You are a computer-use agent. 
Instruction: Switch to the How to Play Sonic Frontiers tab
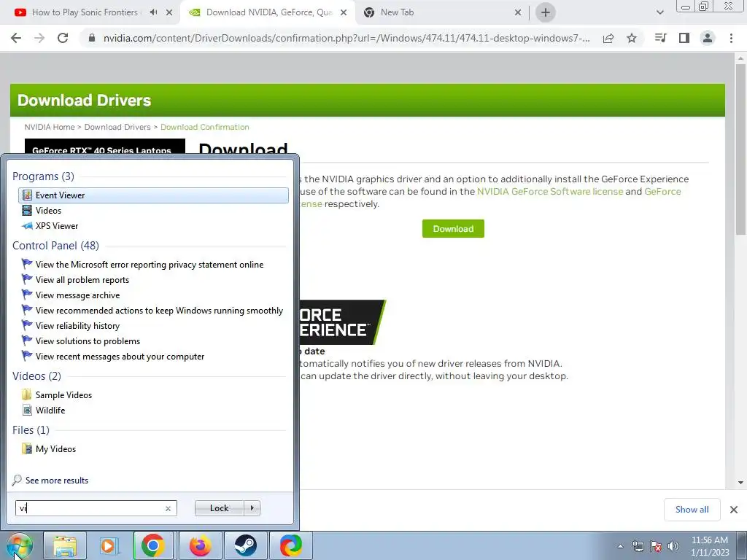click(85, 12)
